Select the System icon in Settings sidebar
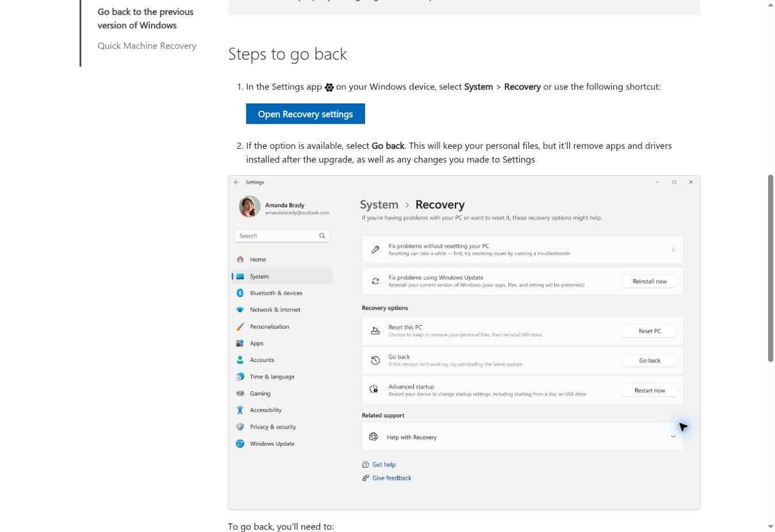This screenshot has height=532, width=775. pyautogui.click(x=240, y=276)
